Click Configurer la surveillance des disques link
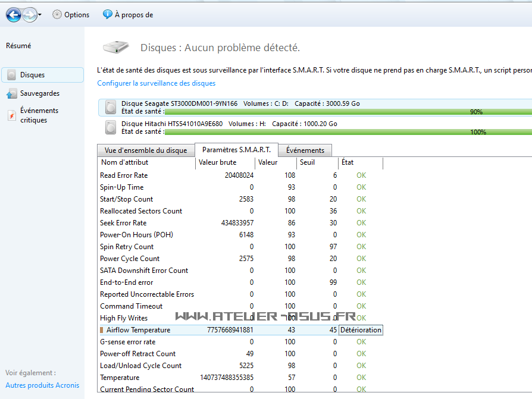Viewport: 532px width, 399px height. tap(156, 83)
